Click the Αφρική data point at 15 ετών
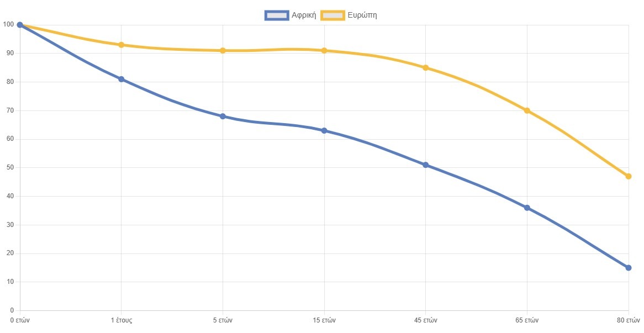 click(x=324, y=130)
